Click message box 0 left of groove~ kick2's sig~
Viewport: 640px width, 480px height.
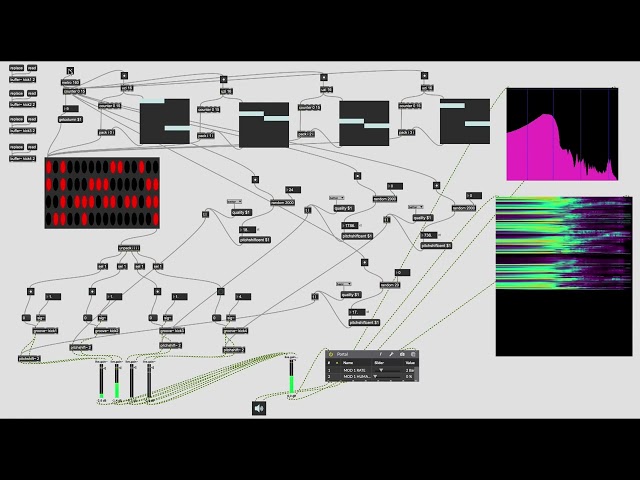coord(87,318)
